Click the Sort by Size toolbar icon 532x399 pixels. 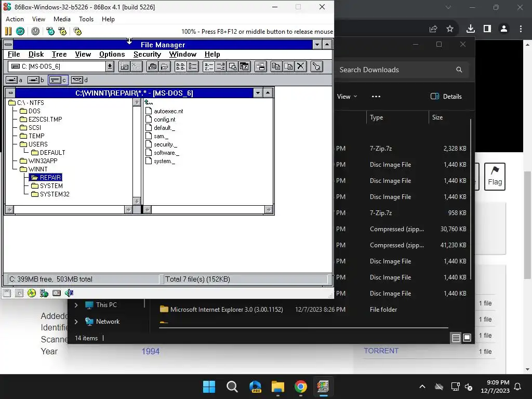(233, 66)
